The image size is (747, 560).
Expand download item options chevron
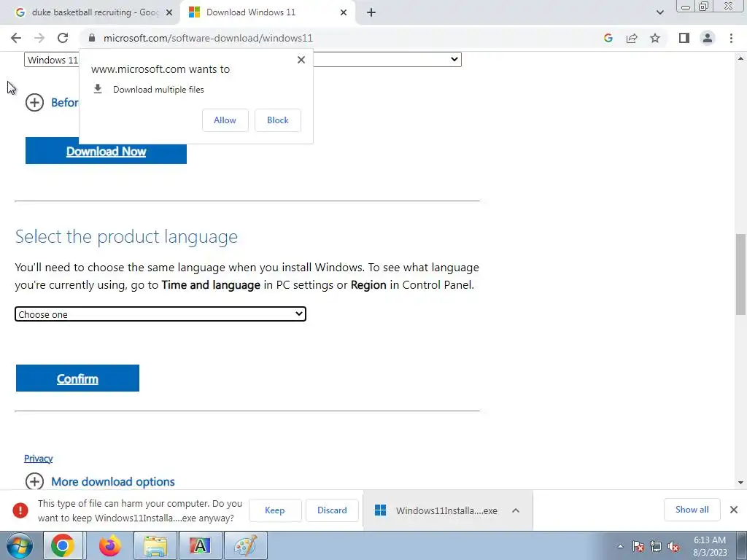tap(516, 510)
